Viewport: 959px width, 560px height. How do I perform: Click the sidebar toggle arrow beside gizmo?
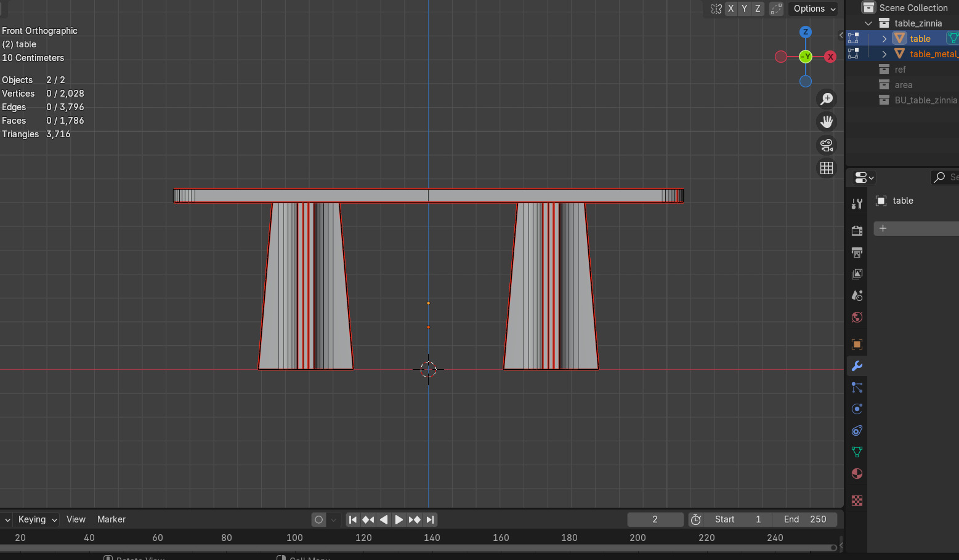coord(841,35)
